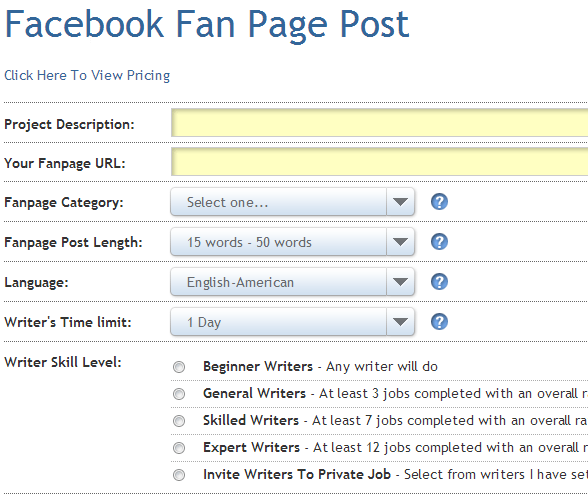This screenshot has height=499, width=588.
Task: Click the Fanpage Category help icon
Action: coord(439,202)
